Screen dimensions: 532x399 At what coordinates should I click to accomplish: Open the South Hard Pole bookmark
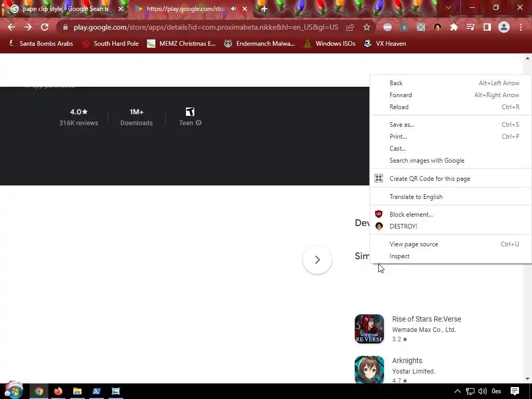click(x=111, y=44)
